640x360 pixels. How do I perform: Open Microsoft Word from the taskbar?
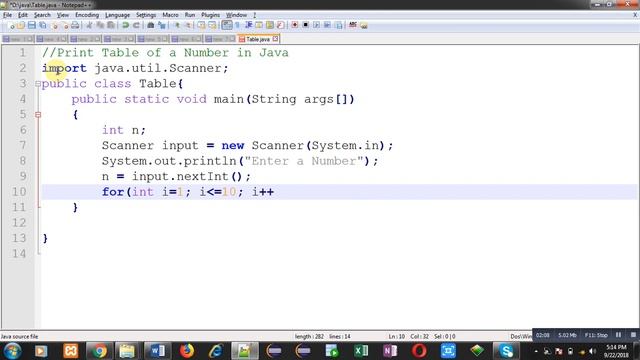click(157, 351)
